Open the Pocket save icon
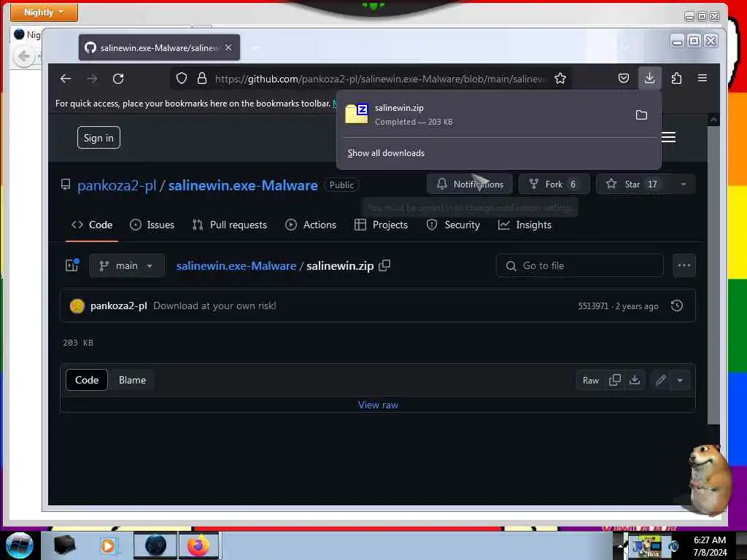Image resolution: width=747 pixels, height=560 pixels. 624,78
